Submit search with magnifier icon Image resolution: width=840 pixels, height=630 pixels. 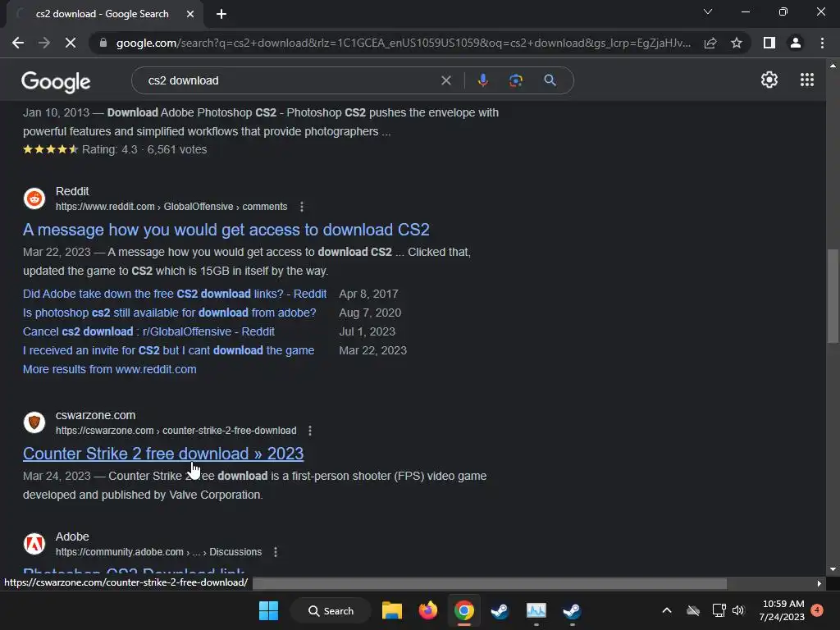pyautogui.click(x=550, y=80)
